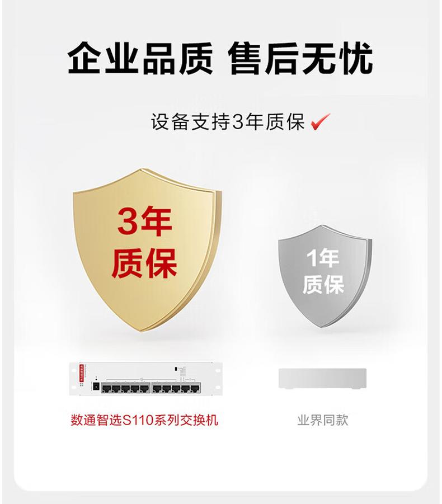The height and width of the screenshot is (504, 442).
Task: Click the 企业品质 part of the title
Action: click(x=140, y=59)
